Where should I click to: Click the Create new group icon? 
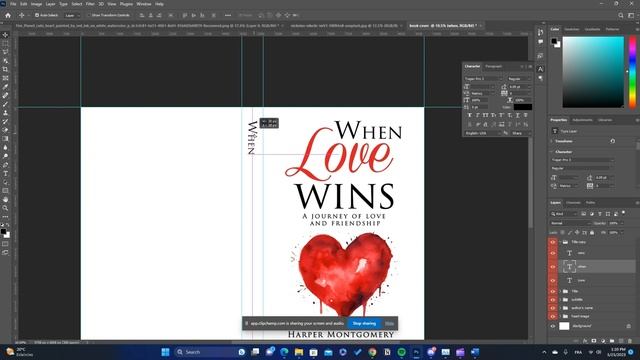coord(612,341)
